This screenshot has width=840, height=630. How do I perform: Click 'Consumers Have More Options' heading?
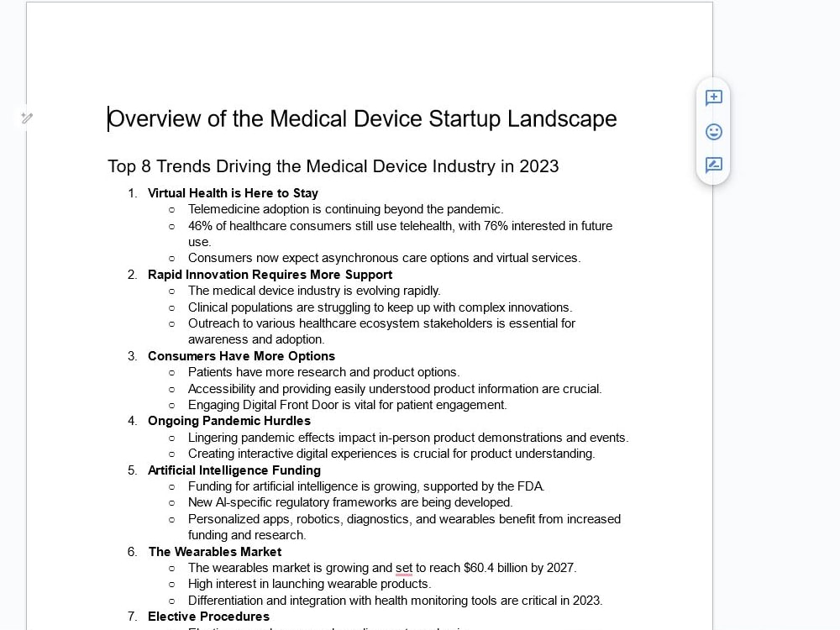point(242,355)
